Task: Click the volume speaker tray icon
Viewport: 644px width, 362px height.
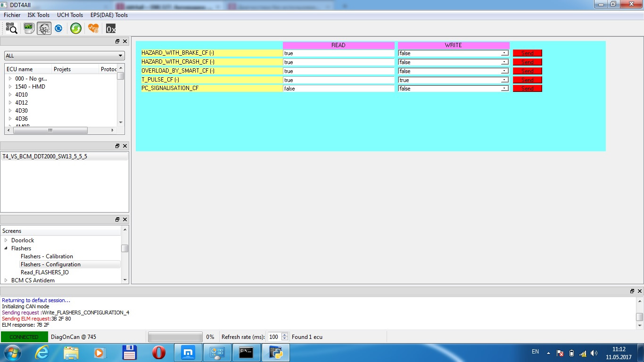Action: click(594, 353)
